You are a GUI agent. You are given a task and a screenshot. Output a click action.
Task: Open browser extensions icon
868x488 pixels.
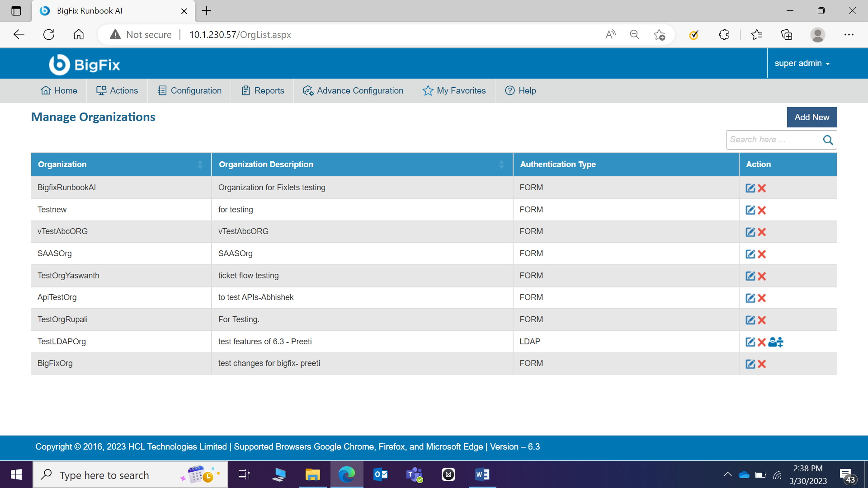tap(724, 35)
